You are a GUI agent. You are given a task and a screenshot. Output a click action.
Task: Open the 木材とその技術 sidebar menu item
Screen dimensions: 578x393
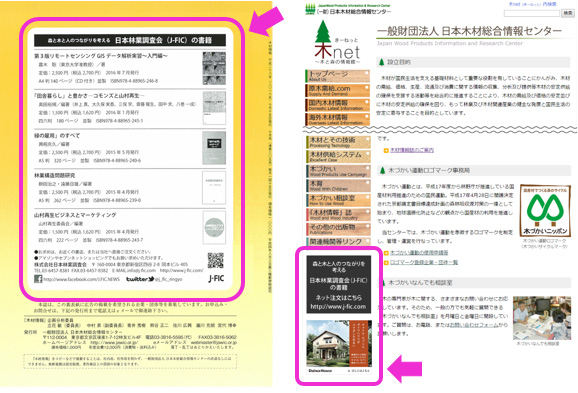coord(338,142)
